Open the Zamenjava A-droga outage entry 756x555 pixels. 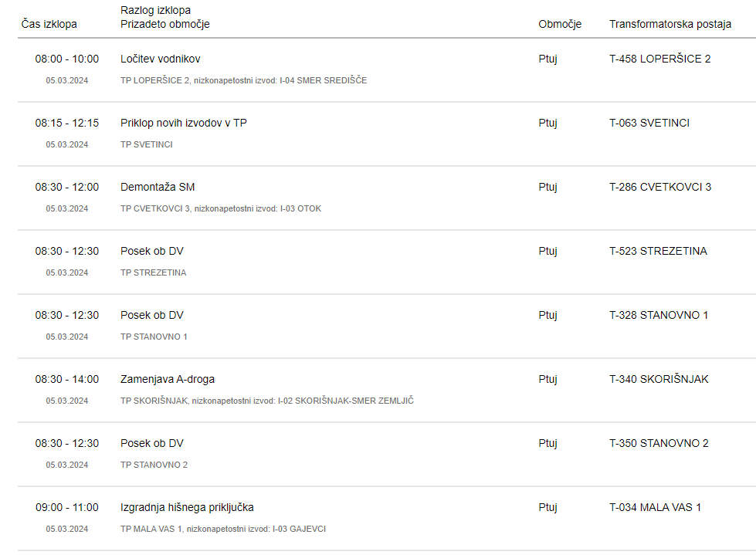click(x=168, y=379)
